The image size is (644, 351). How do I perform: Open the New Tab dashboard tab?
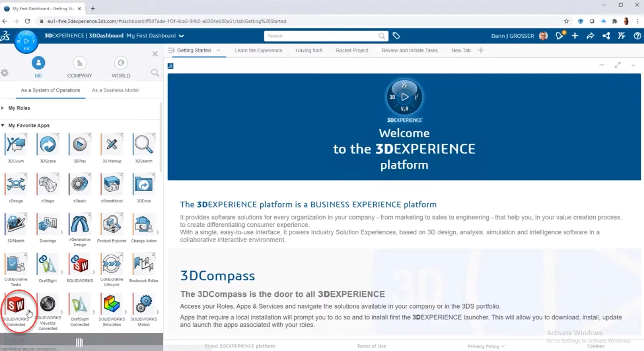click(x=461, y=50)
